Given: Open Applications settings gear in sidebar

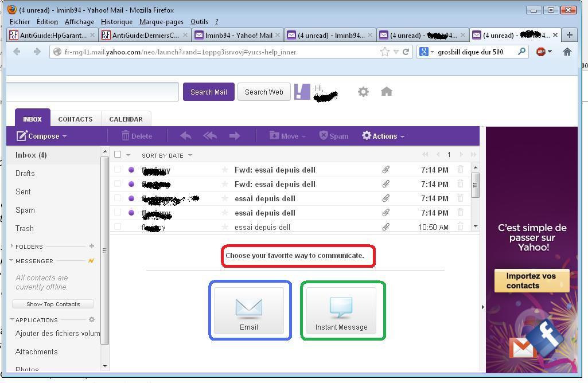Looking at the screenshot, I should pyautogui.click(x=92, y=319).
